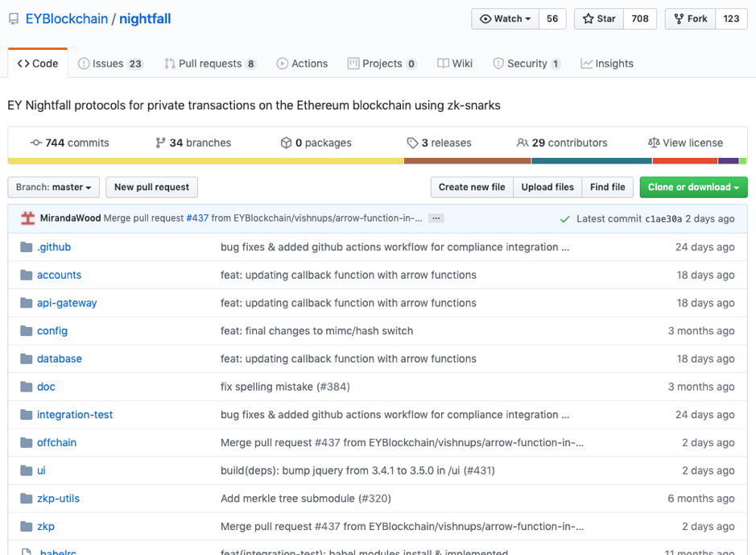Open the .github folder icon
The image size is (756, 555).
coord(26,247)
